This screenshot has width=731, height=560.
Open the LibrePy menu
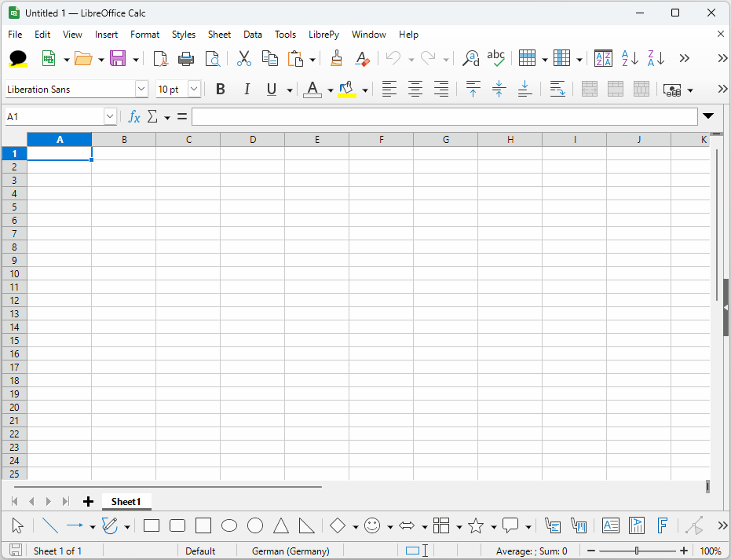[x=323, y=35]
